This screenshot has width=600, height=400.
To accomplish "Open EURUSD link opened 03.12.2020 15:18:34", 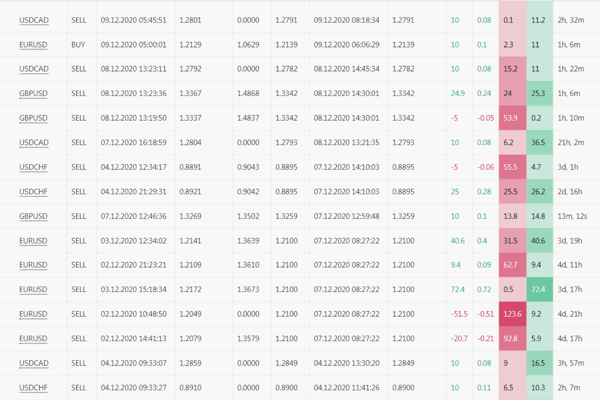I will coord(34,290).
